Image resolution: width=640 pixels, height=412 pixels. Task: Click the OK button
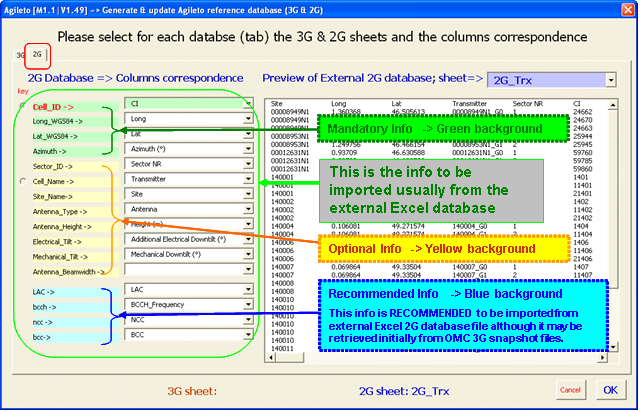610,388
